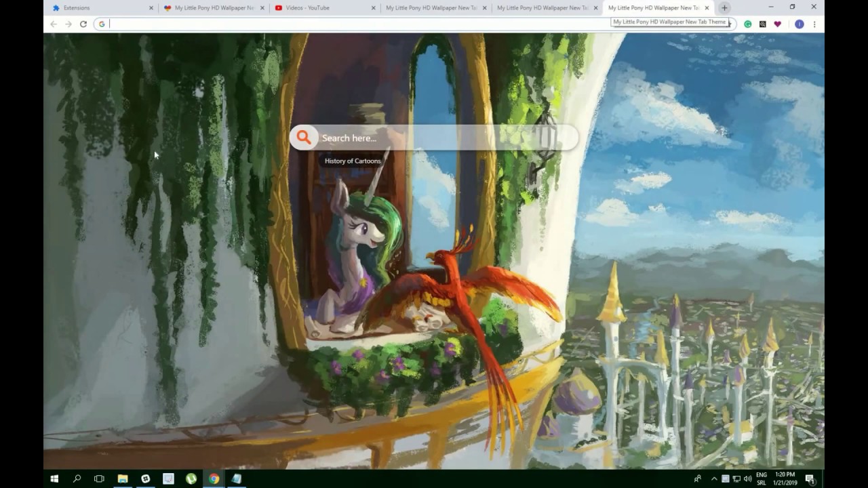Switch to the Extensions tab

pos(100,8)
